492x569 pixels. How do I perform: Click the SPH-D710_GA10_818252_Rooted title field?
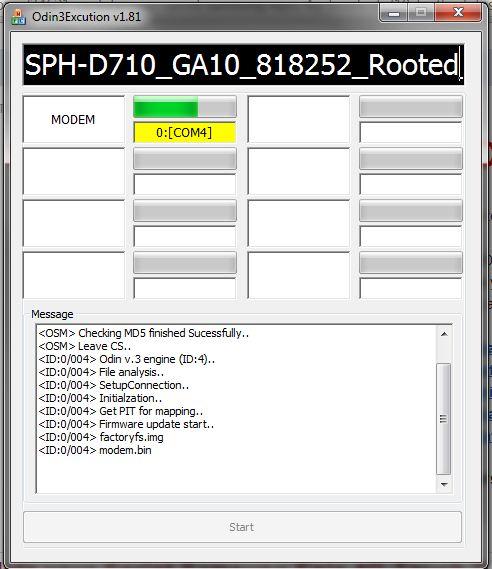pos(243,65)
